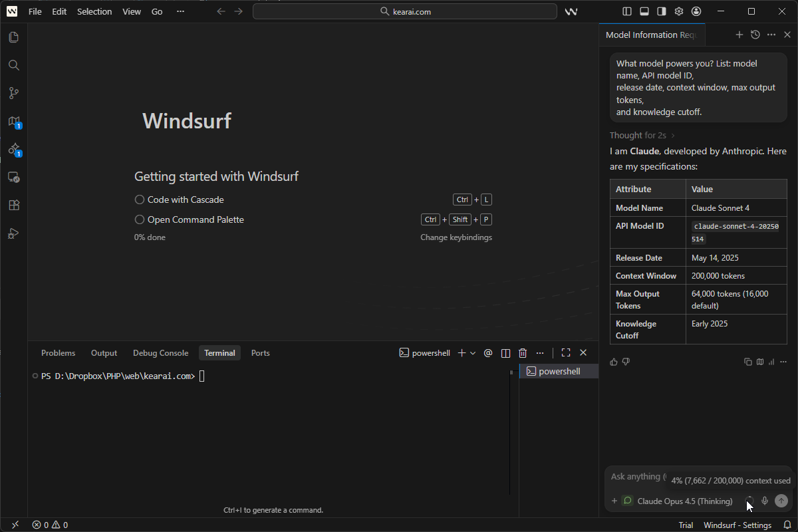The width and height of the screenshot is (798, 532).
Task: Focus the Ask anything input field
Action: click(638, 477)
